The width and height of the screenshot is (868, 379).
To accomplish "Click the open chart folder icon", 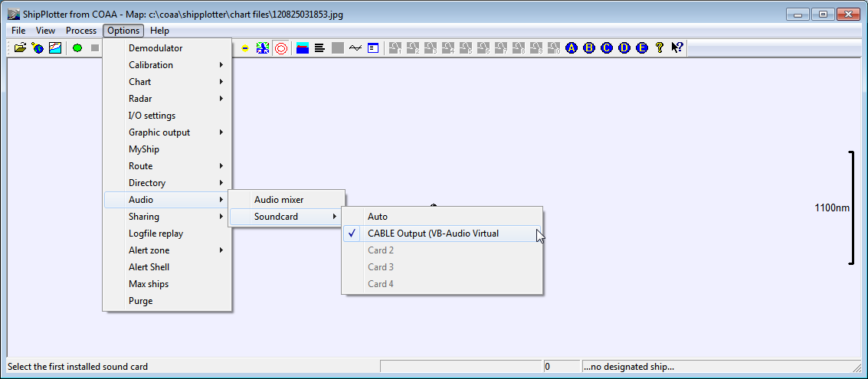I will click(x=20, y=48).
